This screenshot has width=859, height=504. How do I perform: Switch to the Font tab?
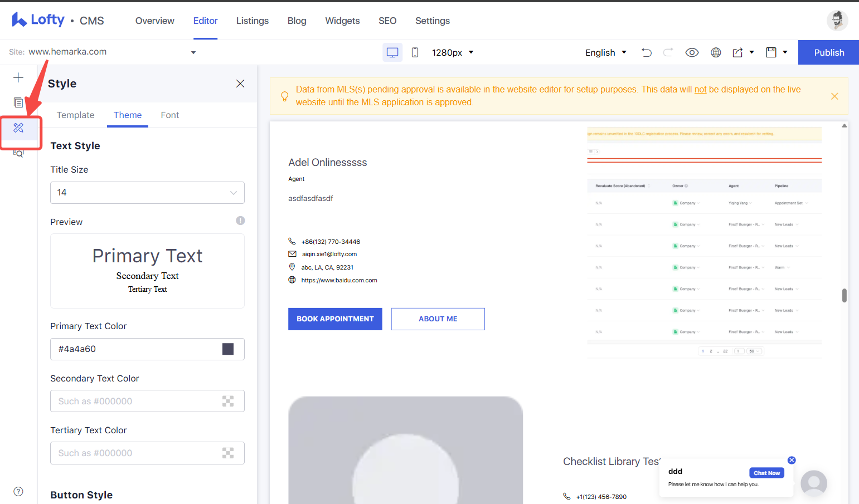tap(170, 115)
